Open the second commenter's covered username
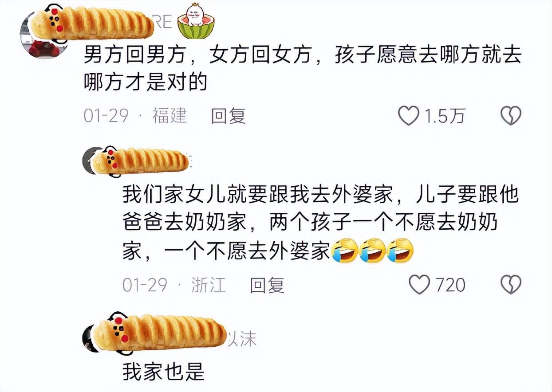The height and width of the screenshot is (392, 552). [x=142, y=161]
